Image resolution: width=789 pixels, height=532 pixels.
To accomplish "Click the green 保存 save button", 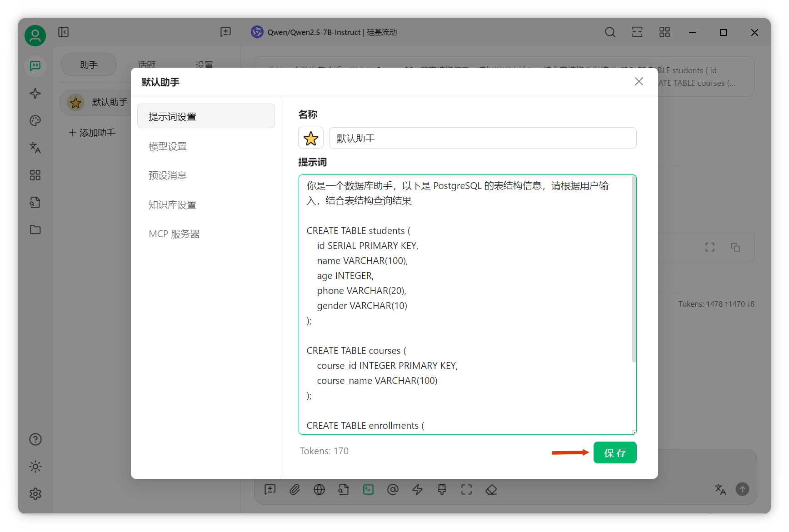I will [614, 452].
